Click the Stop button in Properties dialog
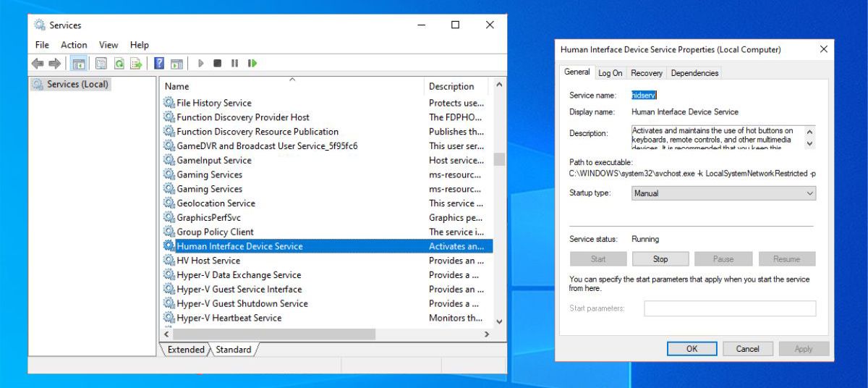The width and height of the screenshot is (868, 388). point(660,259)
